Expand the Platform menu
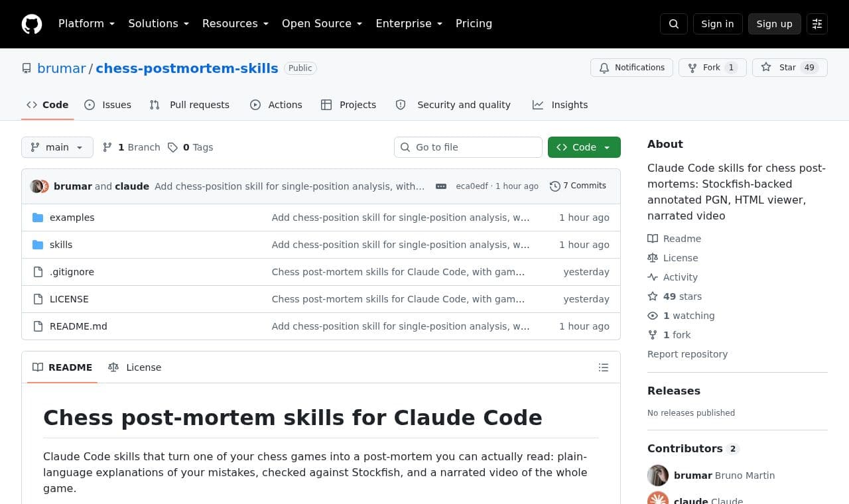The height and width of the screenshot is (504, 849). tap(86, 24)
